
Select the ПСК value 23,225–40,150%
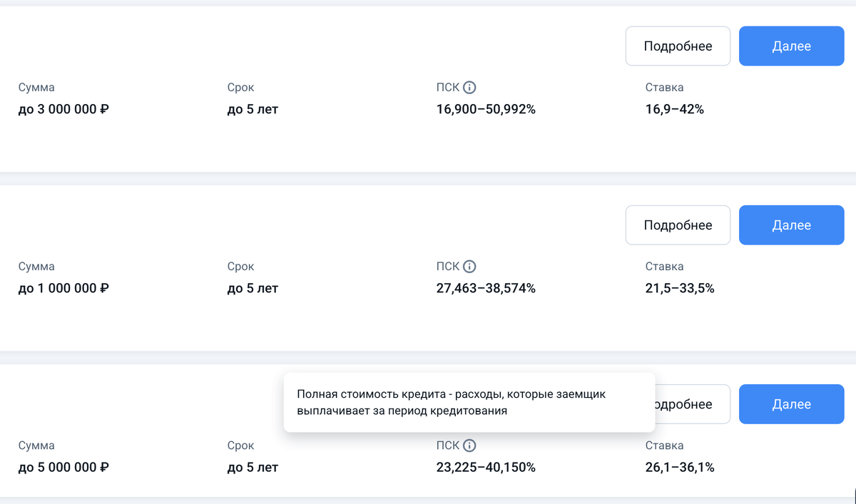(486, 468)
